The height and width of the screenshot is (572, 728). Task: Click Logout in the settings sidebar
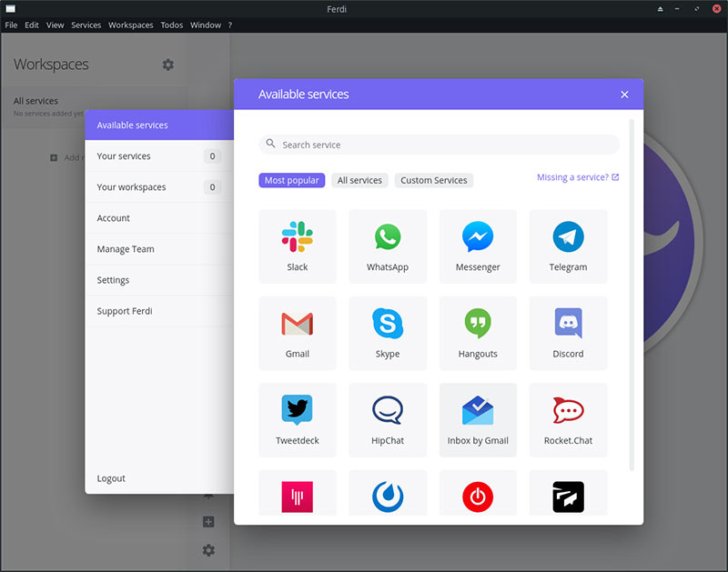111,478
